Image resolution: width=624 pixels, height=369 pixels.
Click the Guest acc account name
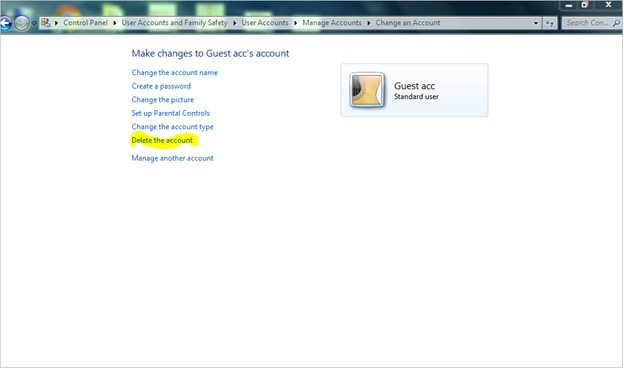(414, 86)
